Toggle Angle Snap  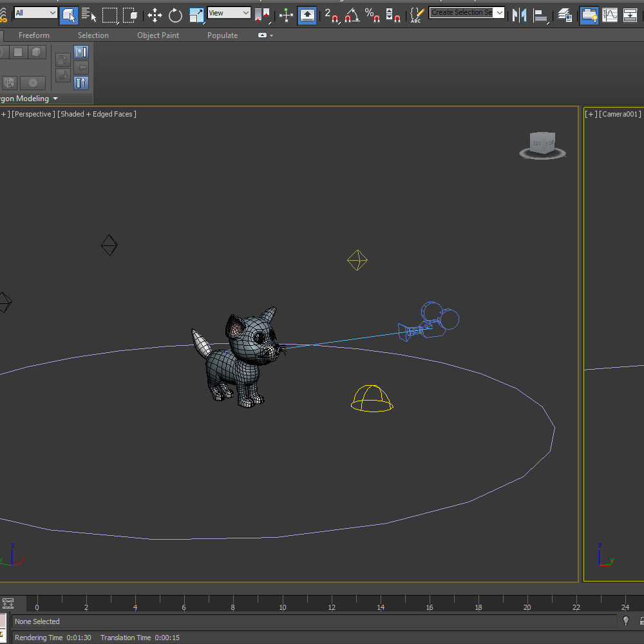(352, 15)
